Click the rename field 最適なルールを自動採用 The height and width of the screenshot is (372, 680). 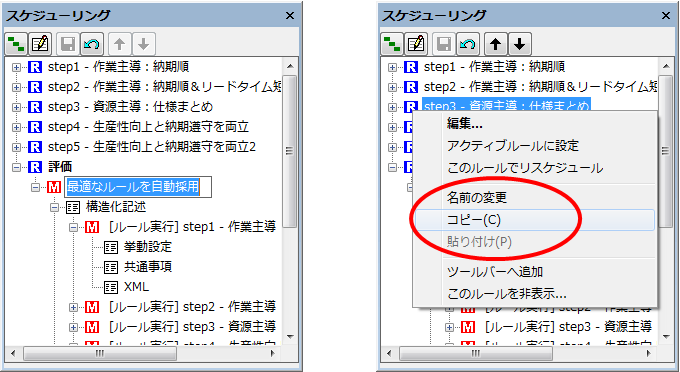click(138, 187)
